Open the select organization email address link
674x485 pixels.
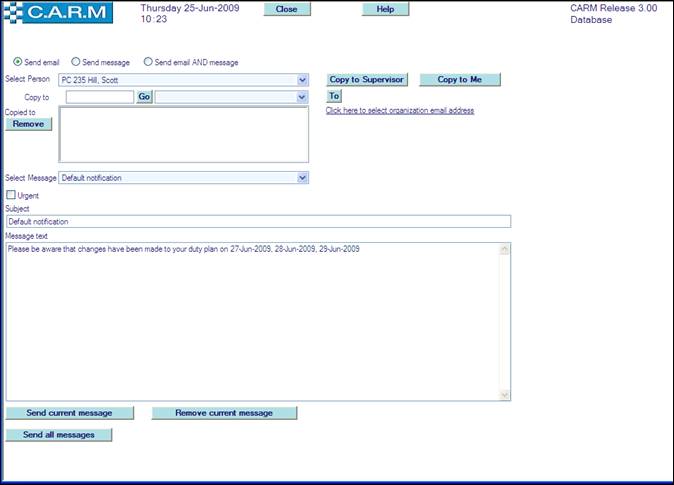(x=399, y=111)
